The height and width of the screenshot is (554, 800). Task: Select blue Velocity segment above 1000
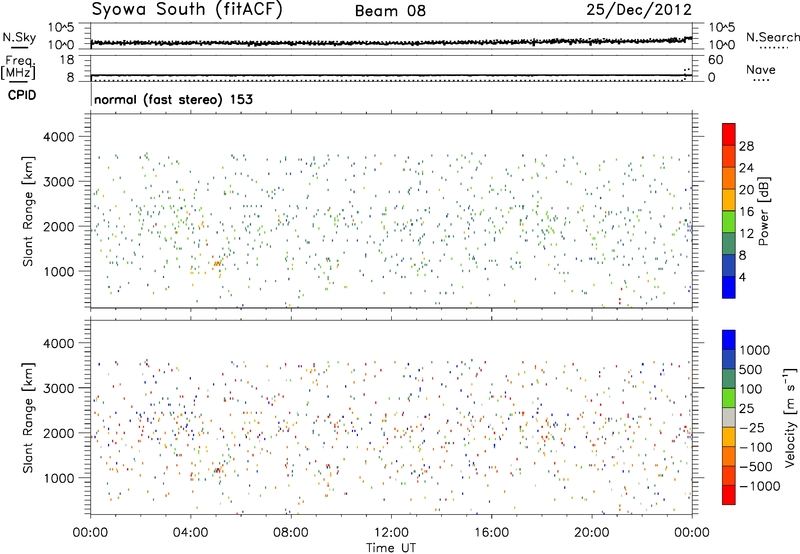729,340
